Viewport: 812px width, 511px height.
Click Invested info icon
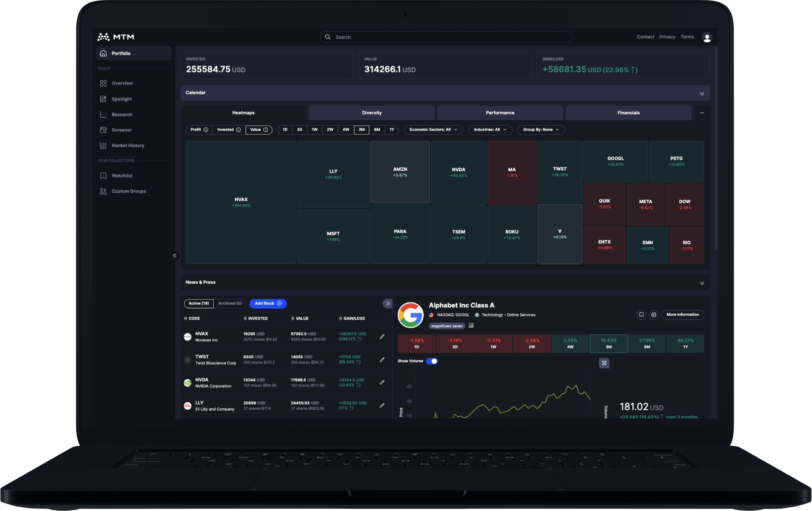(239, 130)
